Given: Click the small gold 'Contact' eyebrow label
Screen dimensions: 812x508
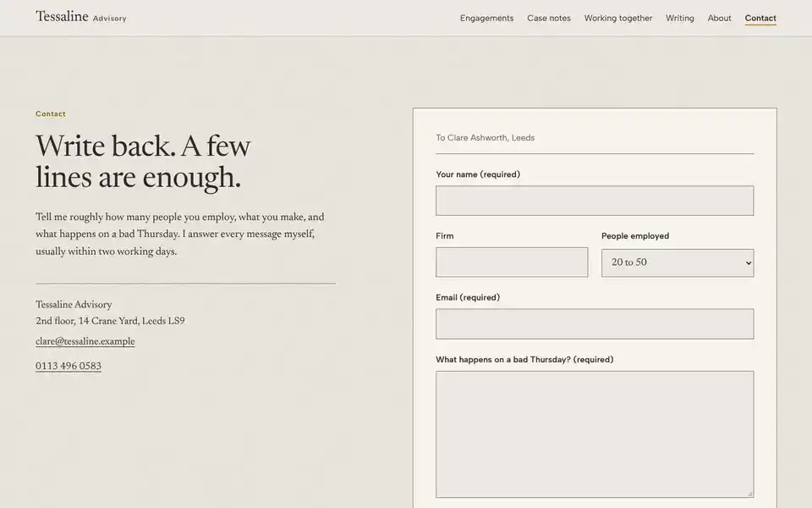Looking at the screenshot, I should (50, 114).
